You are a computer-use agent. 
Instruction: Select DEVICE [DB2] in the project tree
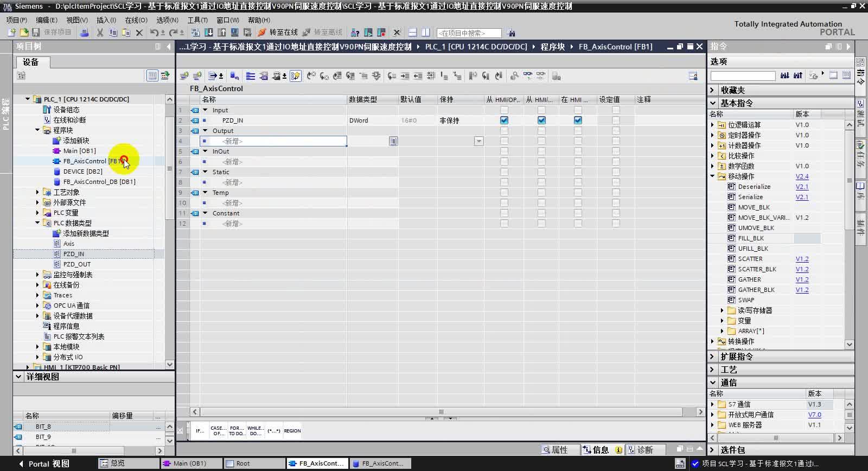[x=82, y=171]
